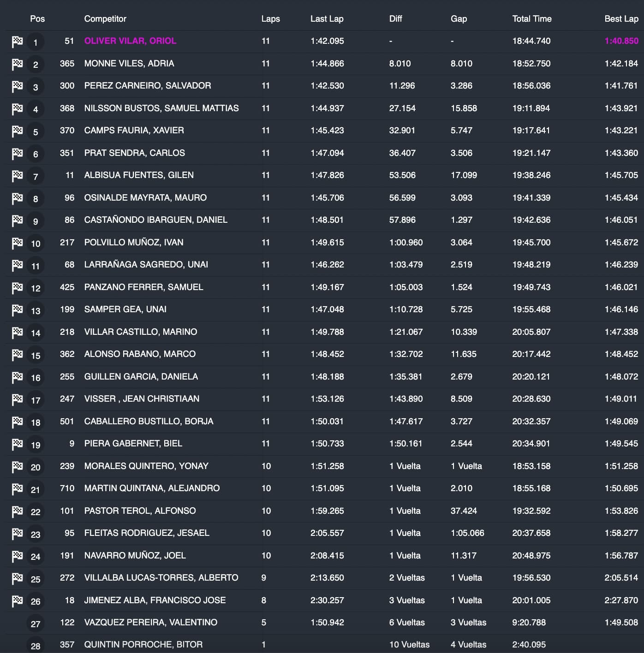Click the checkered flag for Pastor Terol, Alfonso

pos(17,511)
